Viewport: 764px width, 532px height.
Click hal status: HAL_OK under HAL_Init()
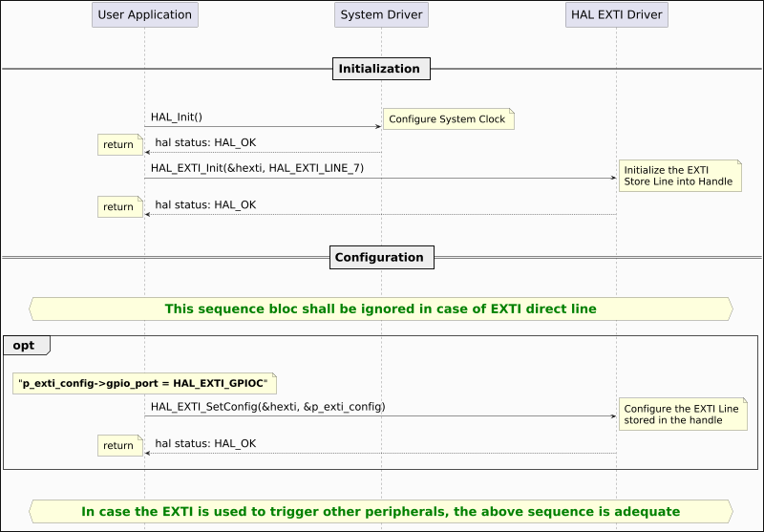tap(205, 142)
